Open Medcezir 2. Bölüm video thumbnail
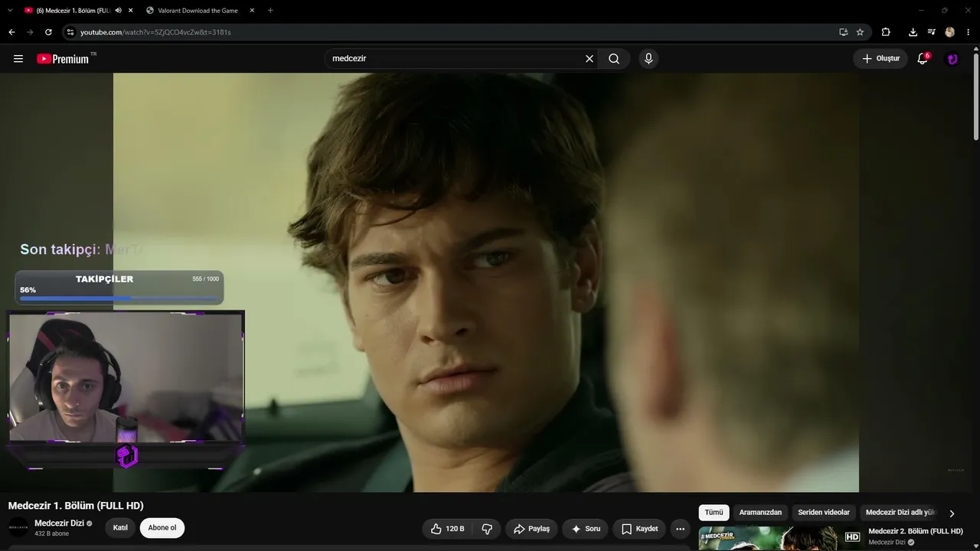980x551 pixels. point(781,538)
